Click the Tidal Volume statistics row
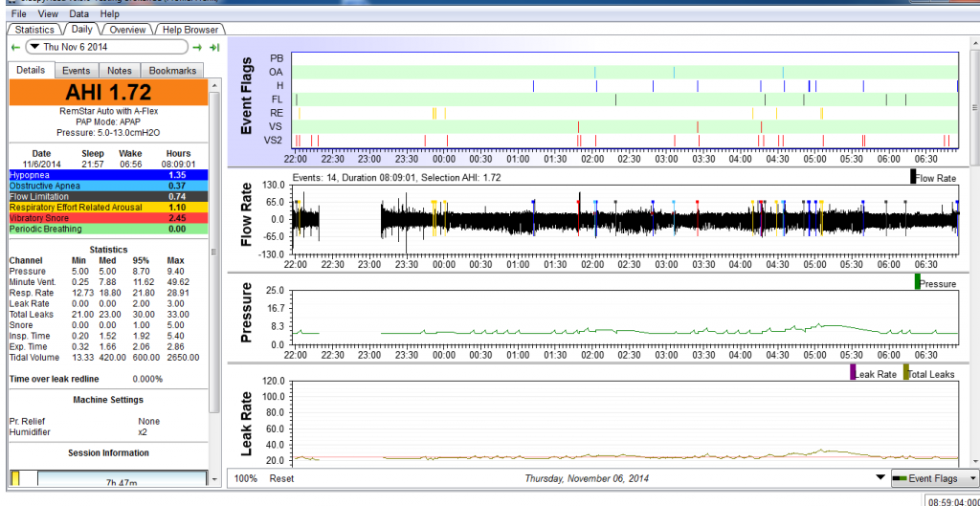This screenshot has height=506, width=980. pyautogui.click(x=106, y=358)
